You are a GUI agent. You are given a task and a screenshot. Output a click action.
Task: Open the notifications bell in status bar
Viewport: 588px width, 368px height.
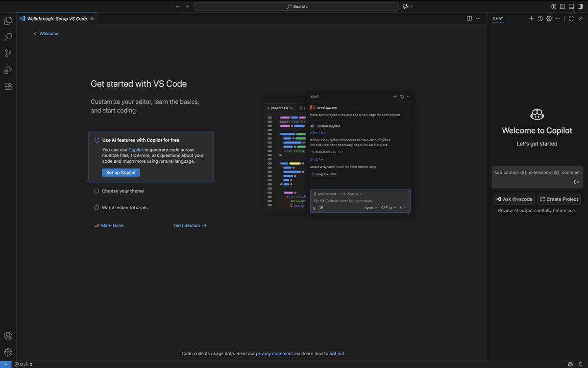pyautogui.click(x=581, y=364)
